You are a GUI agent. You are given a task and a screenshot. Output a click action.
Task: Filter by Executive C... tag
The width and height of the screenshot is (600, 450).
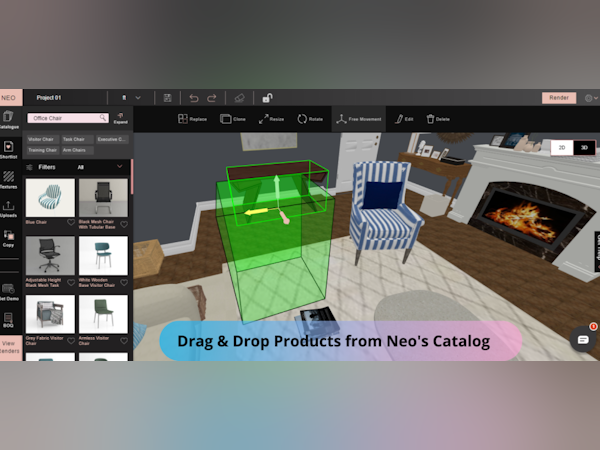[x=112, y=139]
